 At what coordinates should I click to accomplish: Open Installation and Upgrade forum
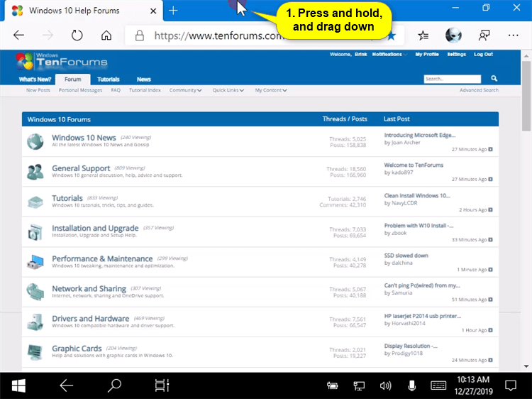coord(95,228)
